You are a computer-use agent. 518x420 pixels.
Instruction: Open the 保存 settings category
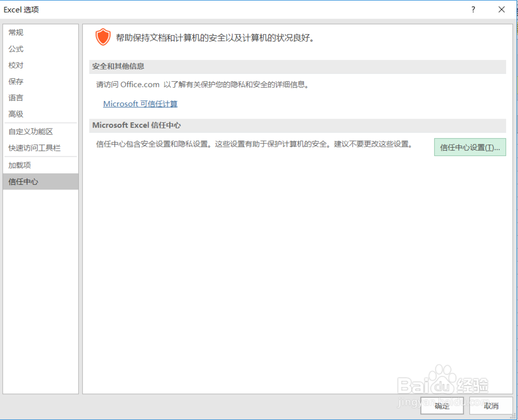pos(40,81)
